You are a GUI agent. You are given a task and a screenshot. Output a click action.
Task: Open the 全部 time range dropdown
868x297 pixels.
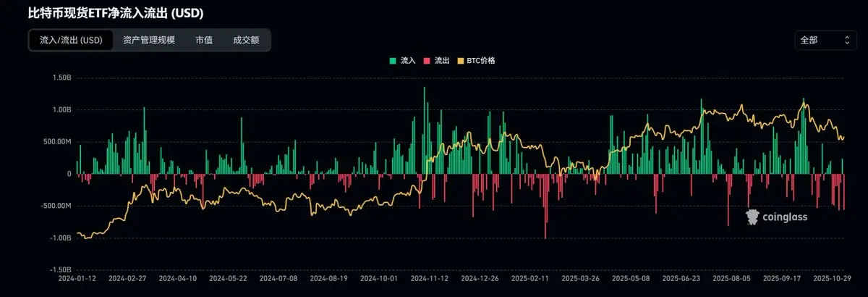825,41
